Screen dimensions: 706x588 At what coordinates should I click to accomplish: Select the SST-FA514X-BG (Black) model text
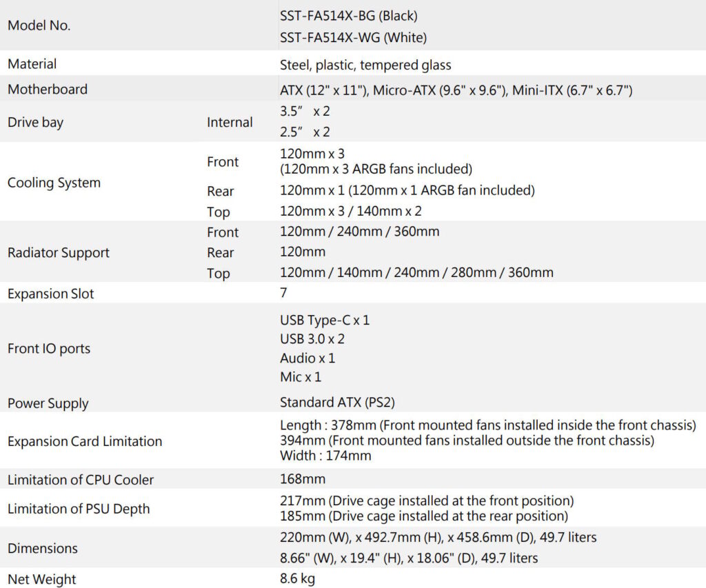click(349, 14)
